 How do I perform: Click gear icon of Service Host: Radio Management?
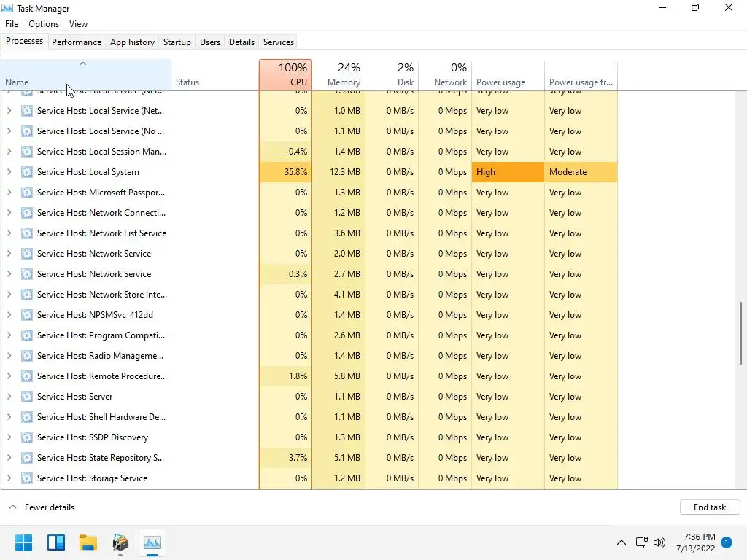(27, 356)
